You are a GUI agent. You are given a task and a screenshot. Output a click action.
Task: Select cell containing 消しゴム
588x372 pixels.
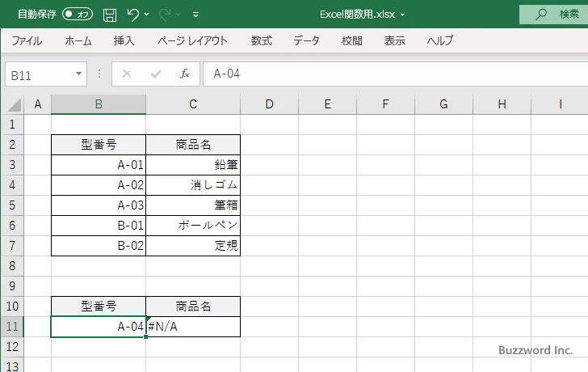coord(193,185)
